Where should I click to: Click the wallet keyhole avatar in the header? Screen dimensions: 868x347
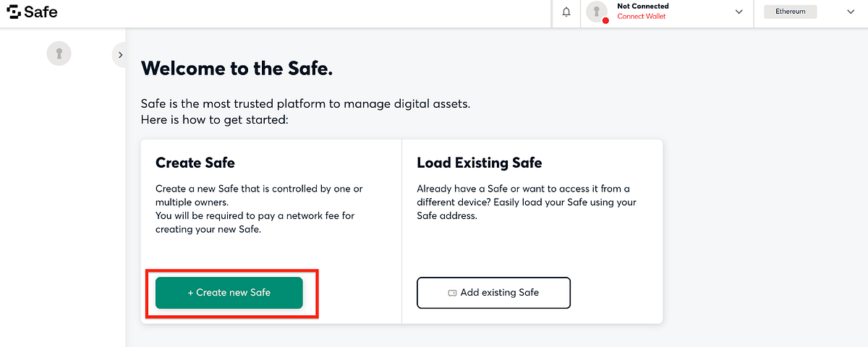tap(597, 11)
